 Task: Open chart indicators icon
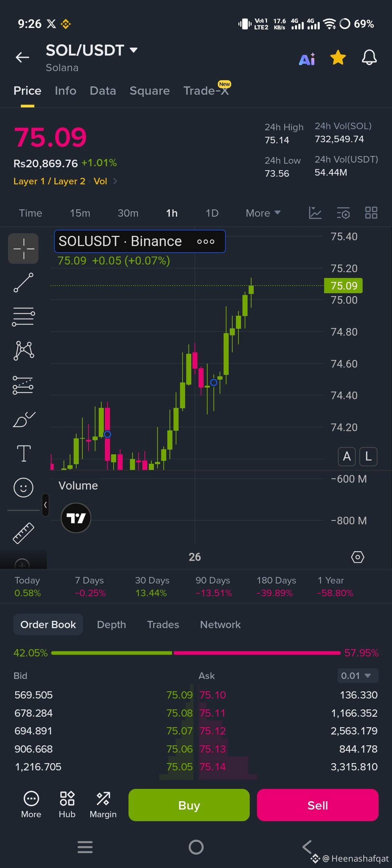tap(315, 213)
